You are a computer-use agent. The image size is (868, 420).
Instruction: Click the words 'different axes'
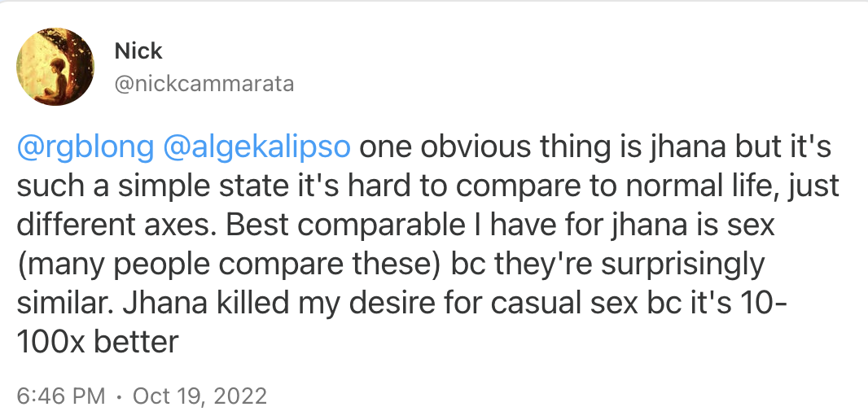[x=113, y=225]
